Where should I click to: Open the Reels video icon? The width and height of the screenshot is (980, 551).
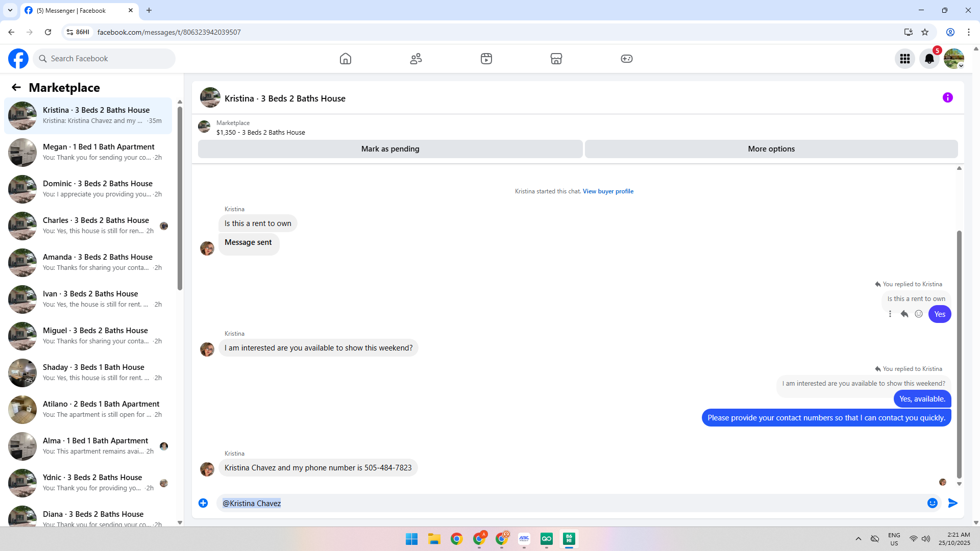click(486, 59)
